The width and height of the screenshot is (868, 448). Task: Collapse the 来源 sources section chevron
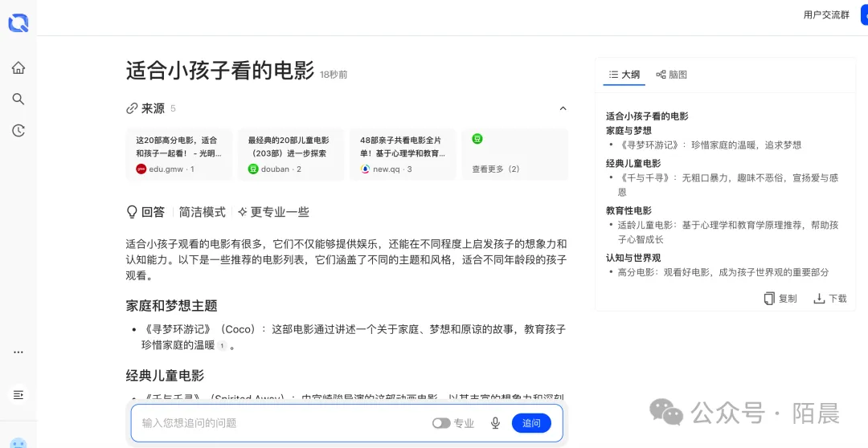click(563, 108)
